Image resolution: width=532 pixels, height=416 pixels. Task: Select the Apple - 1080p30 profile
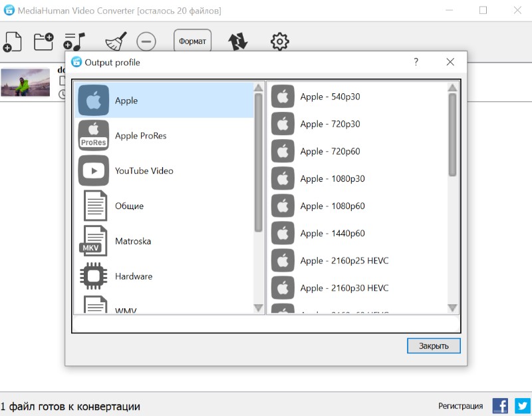point(332,178)
